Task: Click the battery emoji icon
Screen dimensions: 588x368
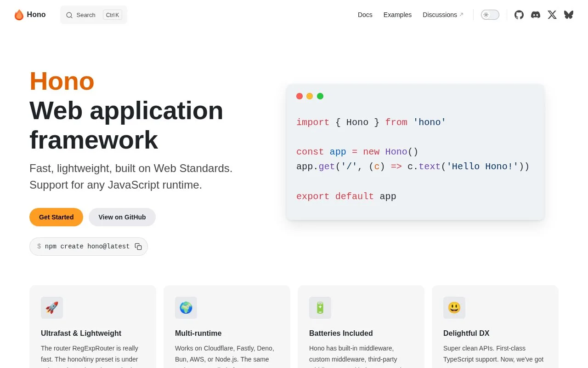Action: (320, 308)
